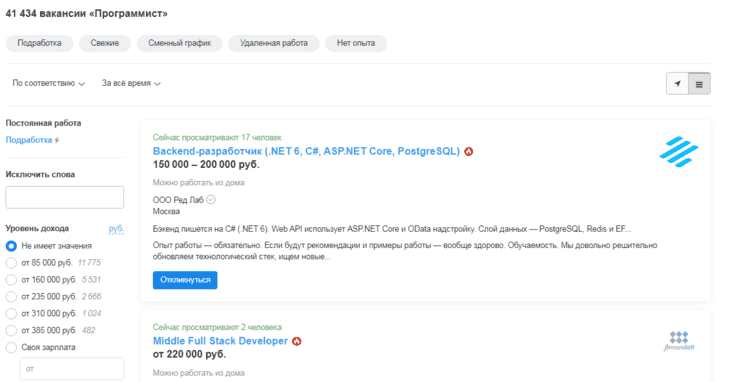Click 'Постоянная работа' sidebar heading
This screenshot has height=382, width=730.
coord(43,123)
